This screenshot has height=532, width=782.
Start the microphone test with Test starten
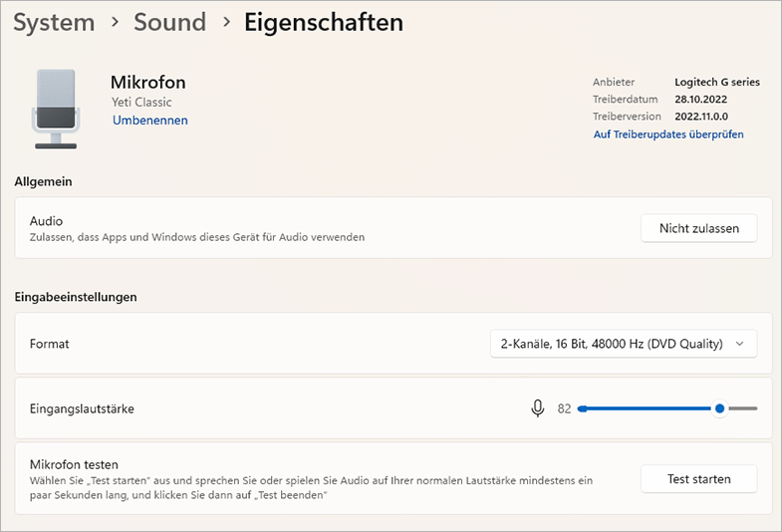coord(698,479)
